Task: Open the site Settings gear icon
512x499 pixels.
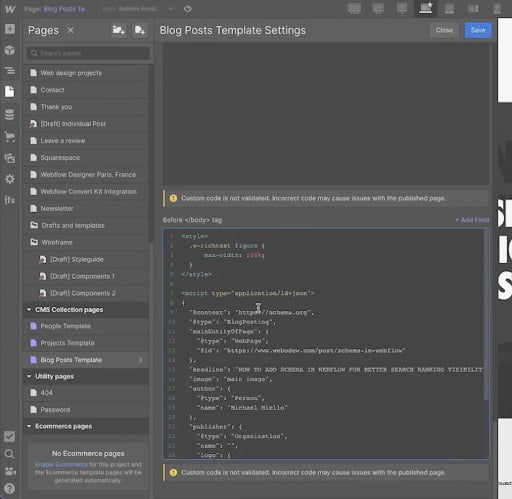Action: click(x=10, y=179)
